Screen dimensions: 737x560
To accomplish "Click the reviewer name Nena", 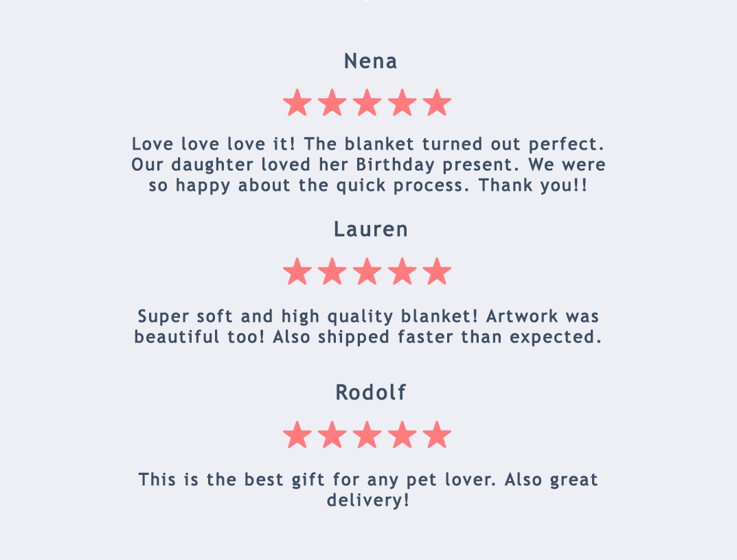I will pyautogui.click(x=370, y=61).
